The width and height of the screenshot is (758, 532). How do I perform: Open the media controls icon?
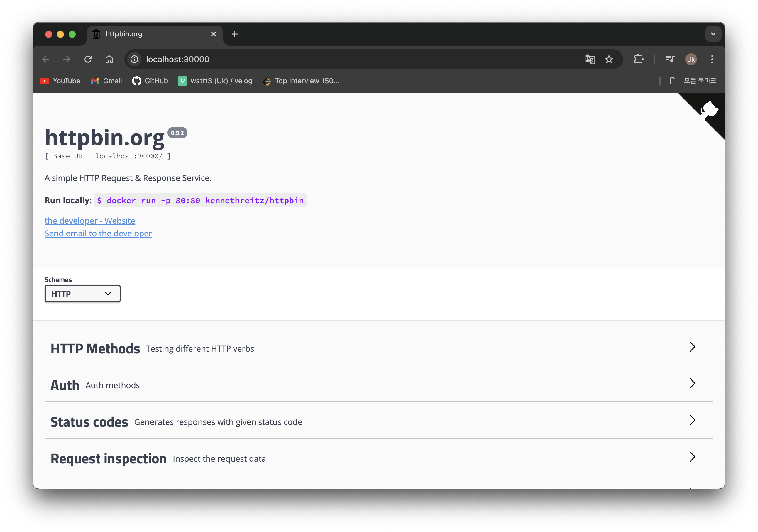pyautogui.click(x=670, y=60)
